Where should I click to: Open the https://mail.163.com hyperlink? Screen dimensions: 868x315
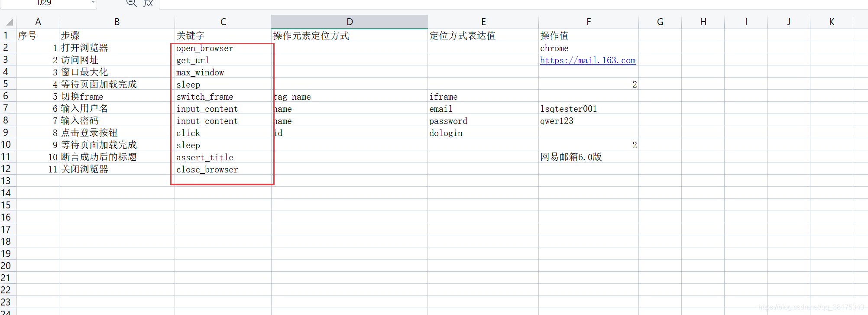pyautogui.click(x=588, y=60)
